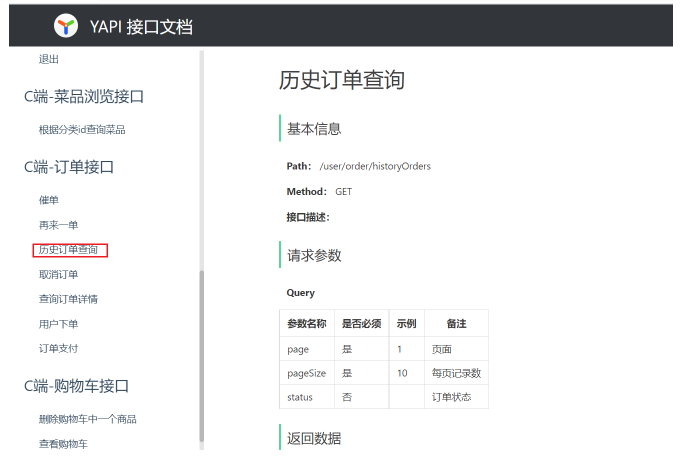This screenshot has height=459, width=681.
Task: Click the YAPI logo icon
Action: click(66, 26)
